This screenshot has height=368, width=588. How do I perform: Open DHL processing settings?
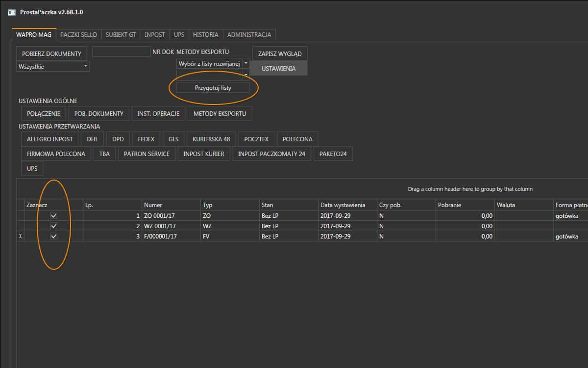(x=93, y=139)
